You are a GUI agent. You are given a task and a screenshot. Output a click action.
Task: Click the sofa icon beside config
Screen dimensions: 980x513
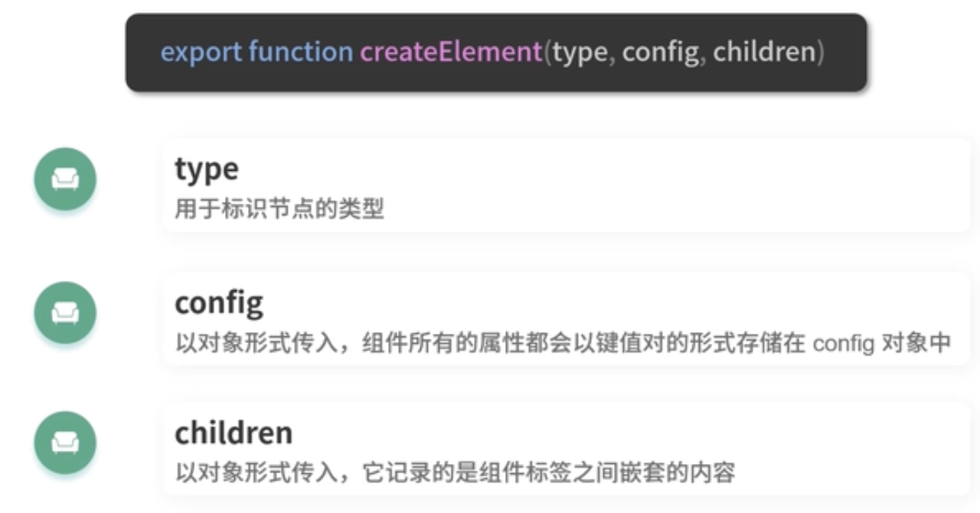tap(65, 312)
